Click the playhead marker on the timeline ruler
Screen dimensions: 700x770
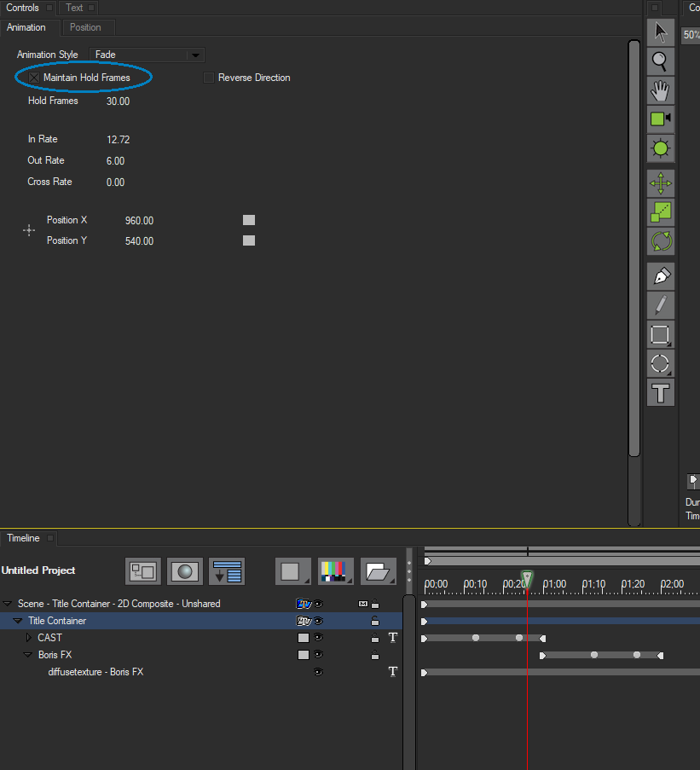click(x=527, y=578)
